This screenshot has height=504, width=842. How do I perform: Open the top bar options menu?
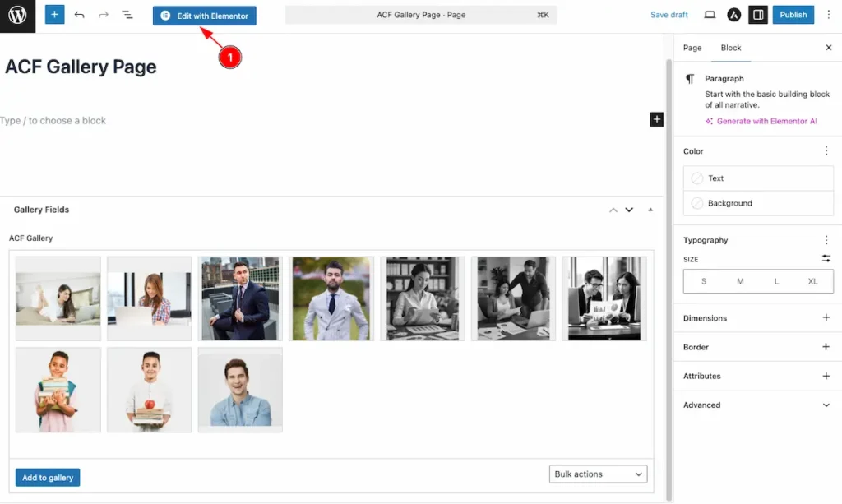click(829, 15)
